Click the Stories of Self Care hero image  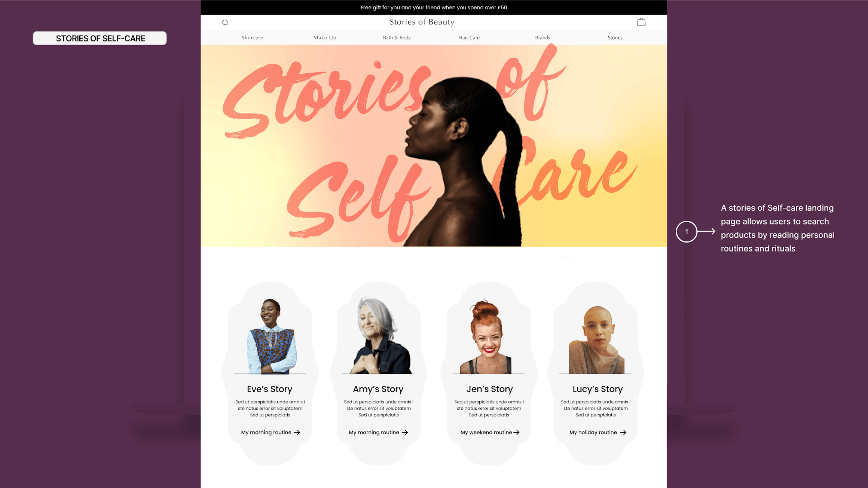434,146
